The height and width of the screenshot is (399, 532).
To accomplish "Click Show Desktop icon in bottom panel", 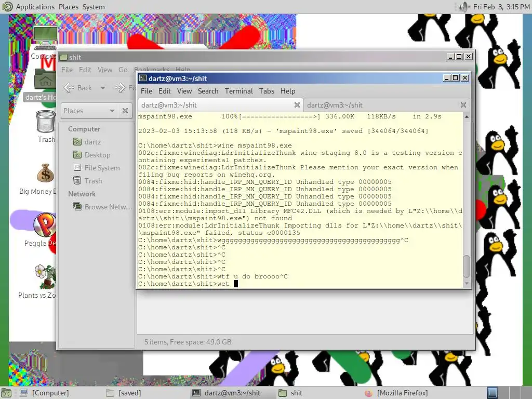I will 6,393.
